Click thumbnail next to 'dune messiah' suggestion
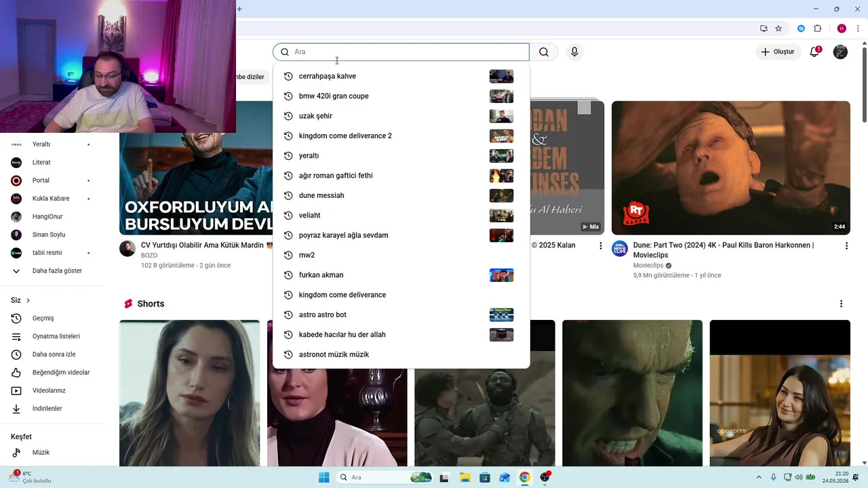Image resolution: width=868 pixels, height=488 pixels. 501,196
